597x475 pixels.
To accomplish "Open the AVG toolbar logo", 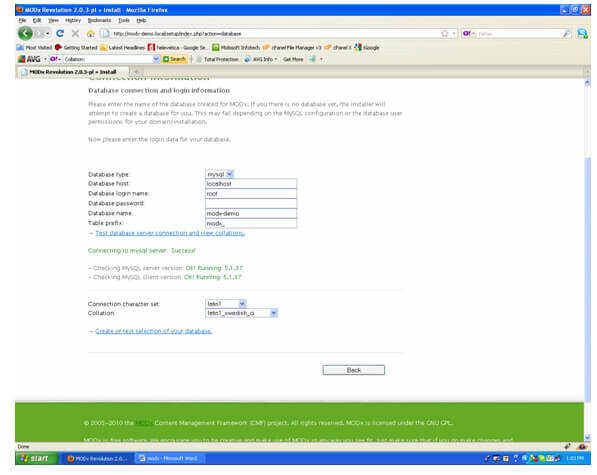I will click(29, 59).
